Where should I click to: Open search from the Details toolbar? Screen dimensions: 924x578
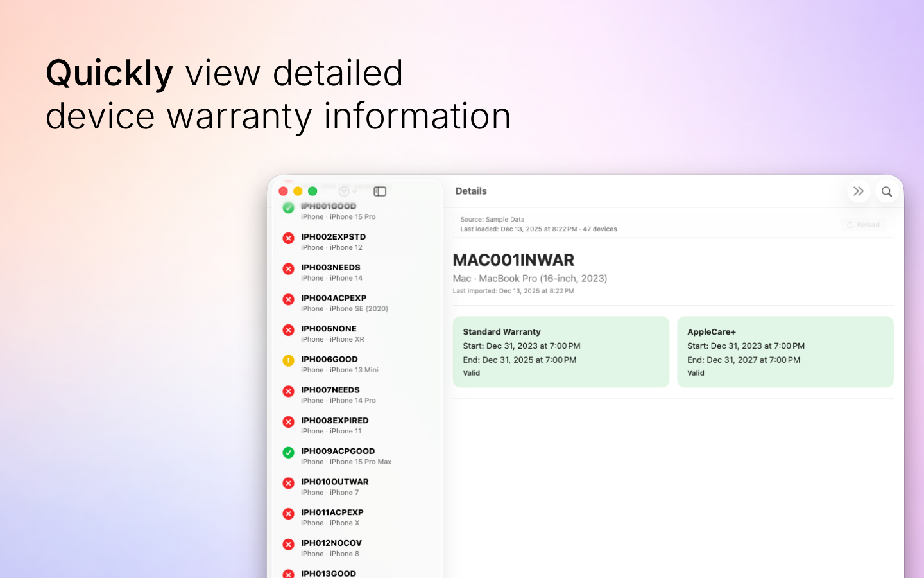pos(887,191)
